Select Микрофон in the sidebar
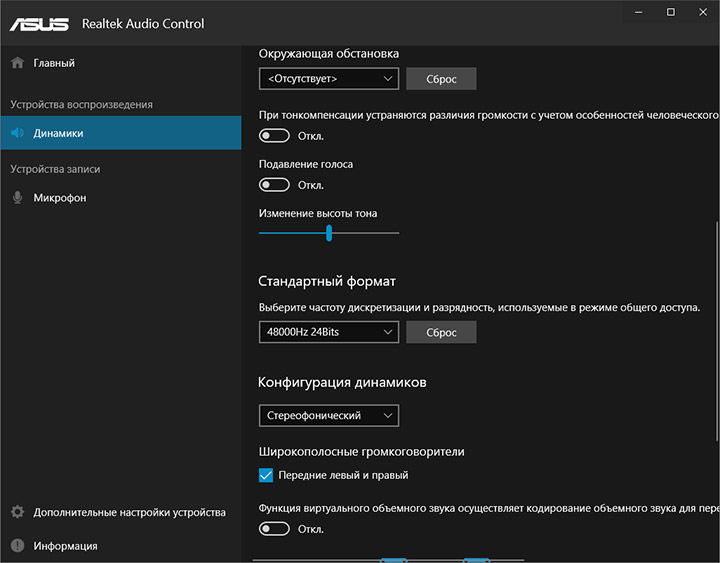 point(60,198)
